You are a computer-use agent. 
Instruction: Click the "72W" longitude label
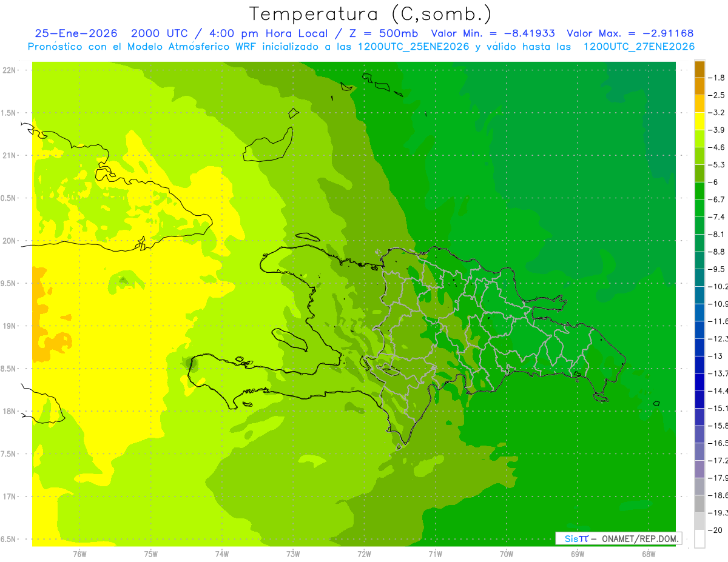pyautogui.click(x=364, y=554)
